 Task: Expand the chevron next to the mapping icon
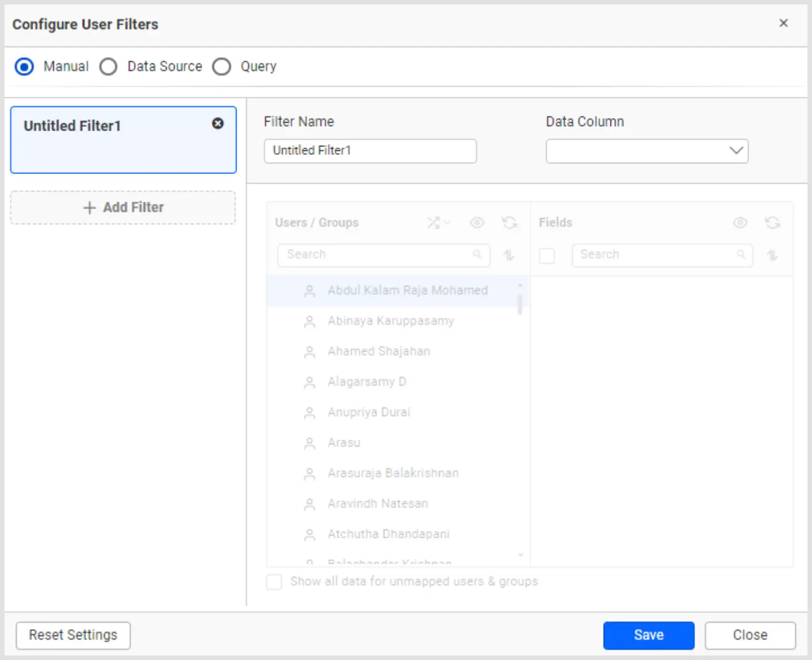(447, 223)
